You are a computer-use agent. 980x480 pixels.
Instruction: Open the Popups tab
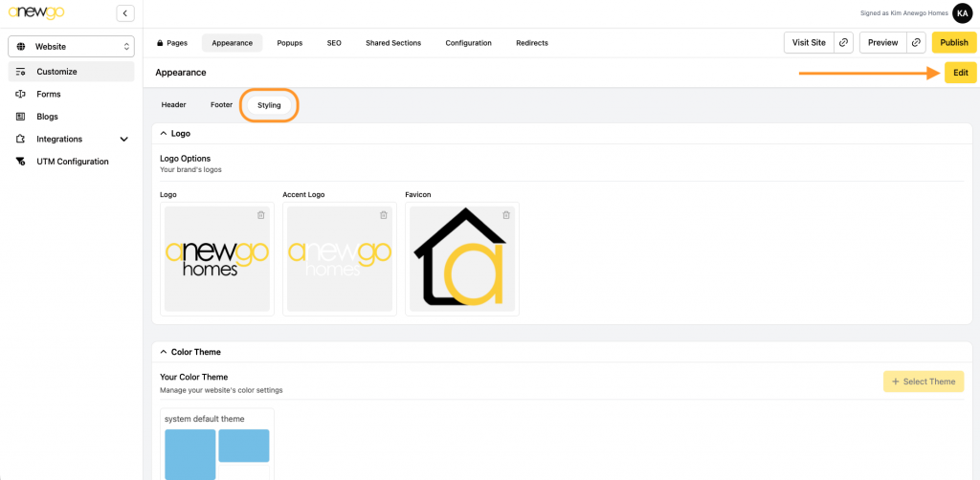(x=289, y=43)
